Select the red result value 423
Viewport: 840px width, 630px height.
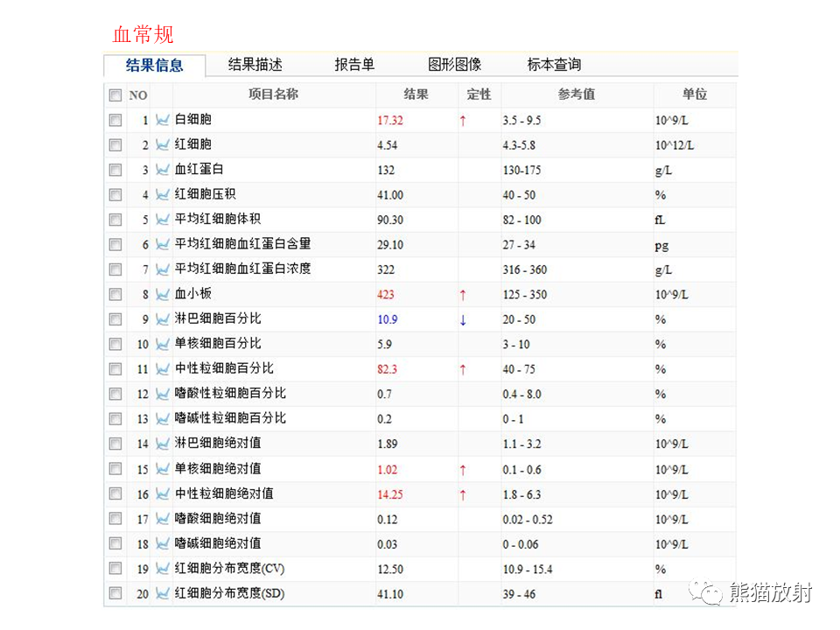386,295
